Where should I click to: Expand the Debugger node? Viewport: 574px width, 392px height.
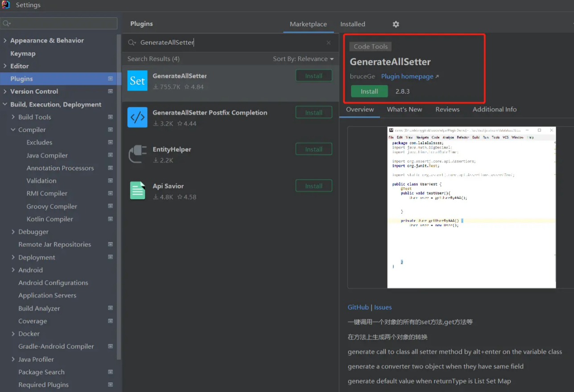point(13,232)
